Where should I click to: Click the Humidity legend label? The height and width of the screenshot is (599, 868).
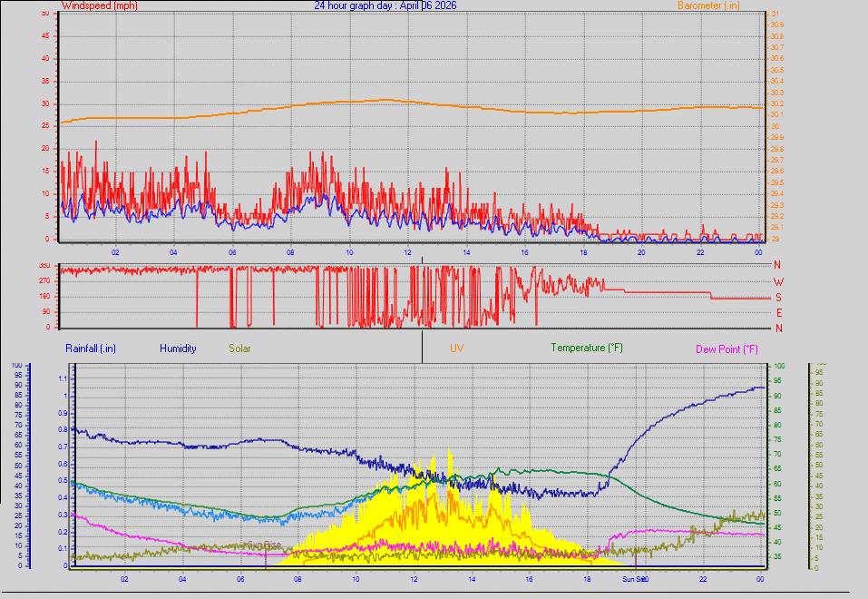[x=178, y=348]
